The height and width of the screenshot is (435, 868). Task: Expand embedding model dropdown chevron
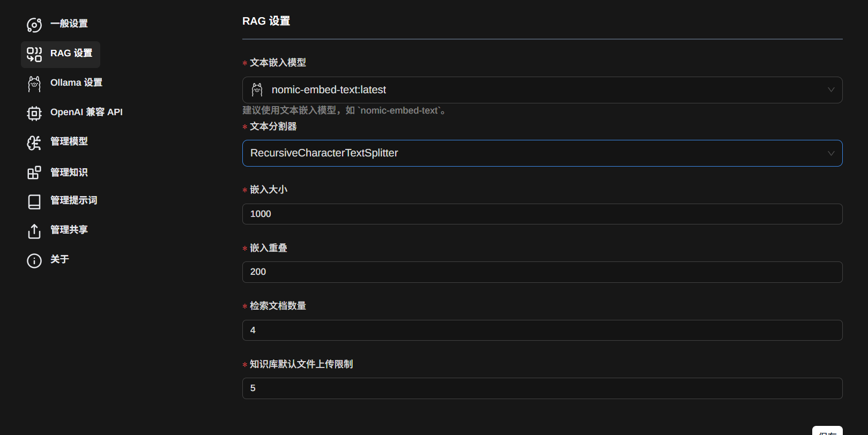[x=831, y=90]
